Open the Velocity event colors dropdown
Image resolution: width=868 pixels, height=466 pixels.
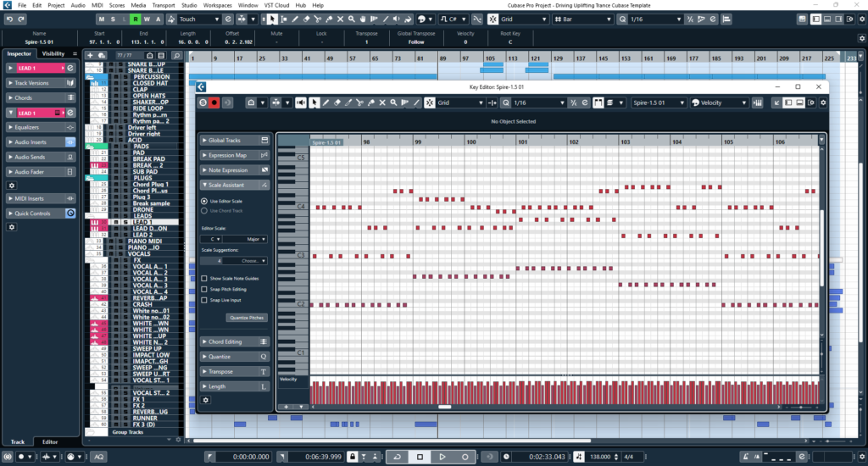(x=720, y=103)
